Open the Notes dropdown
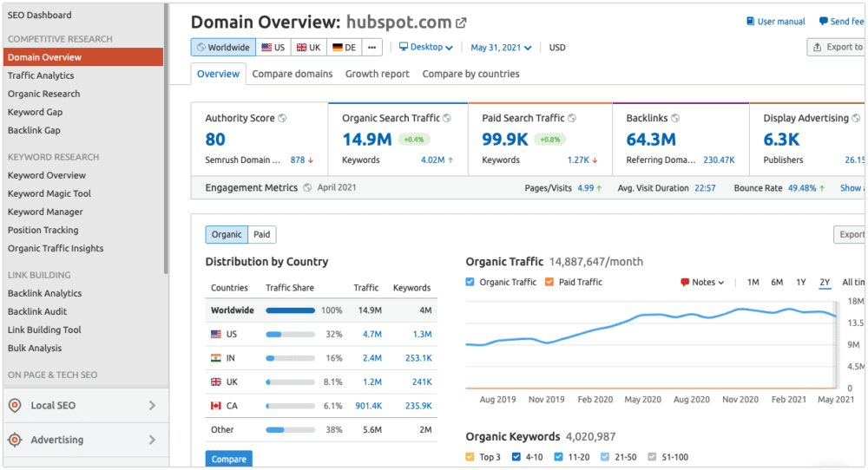The width and height of the screenshot is (868, 470). (702, 282)
